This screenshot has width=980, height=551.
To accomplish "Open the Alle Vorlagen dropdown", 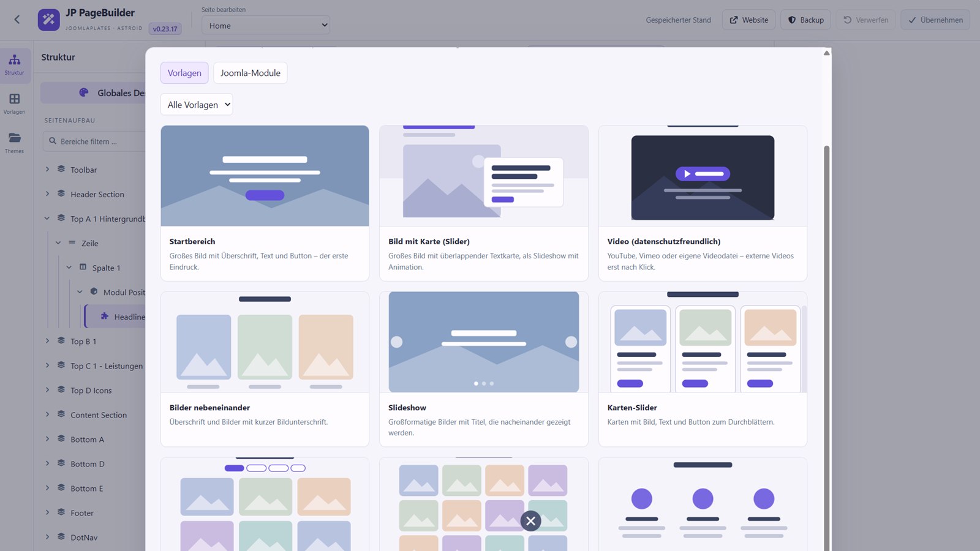I will click(197, 105).
